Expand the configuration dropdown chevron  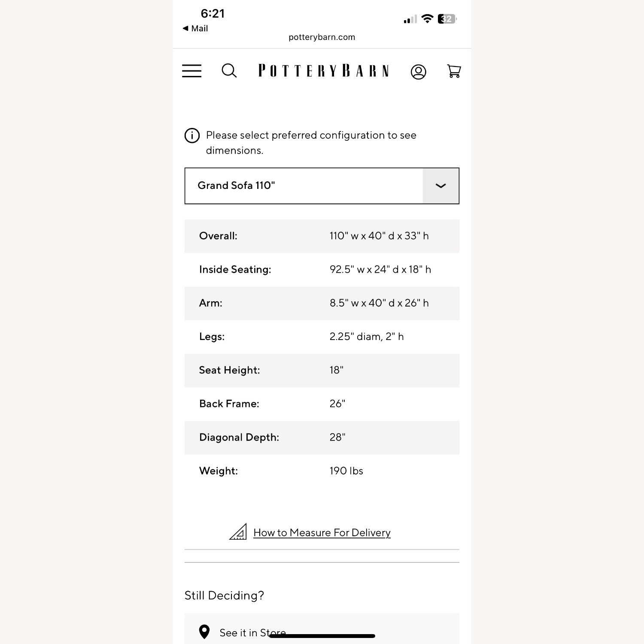tap(440, 186)
